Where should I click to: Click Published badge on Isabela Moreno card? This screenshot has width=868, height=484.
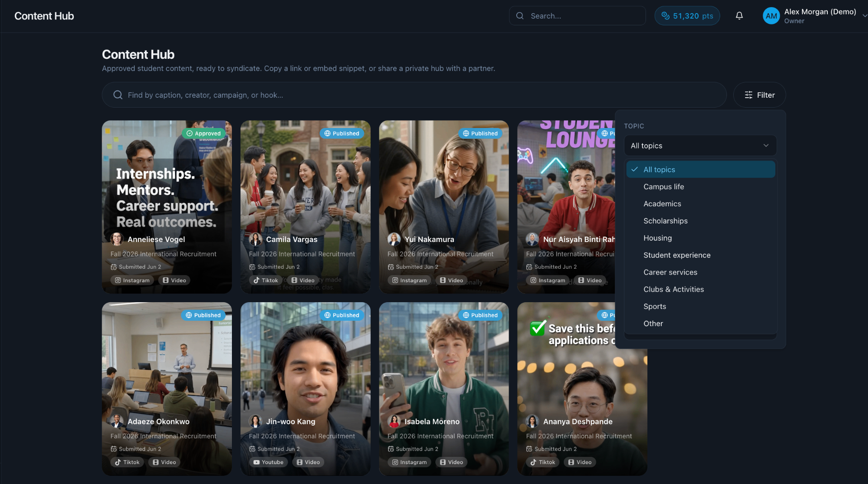tap(481, 315)
